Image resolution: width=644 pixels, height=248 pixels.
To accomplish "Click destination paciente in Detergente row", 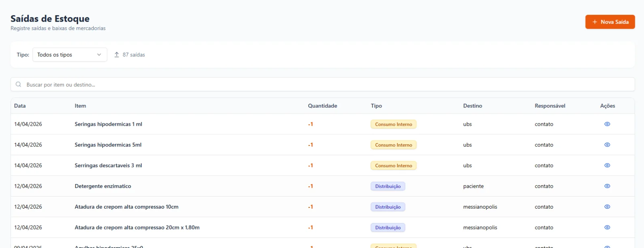I will point(473,186).
